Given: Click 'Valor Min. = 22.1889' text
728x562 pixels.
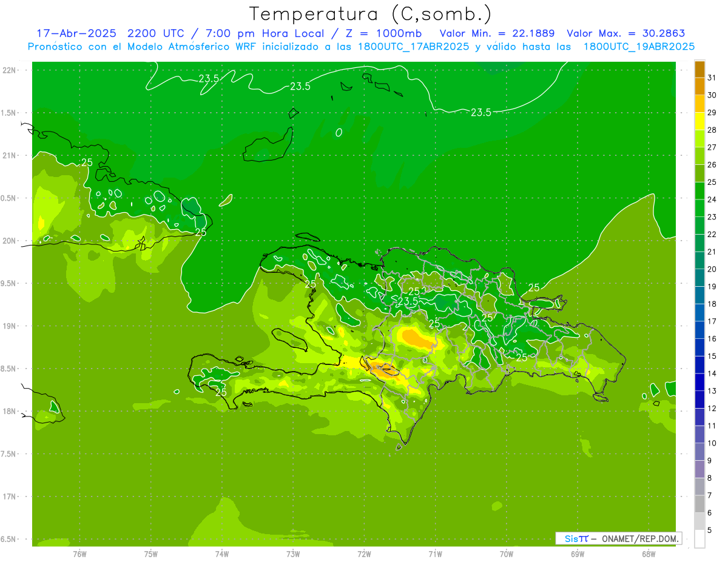Looking at the screenshot, I should click(497, 33).
